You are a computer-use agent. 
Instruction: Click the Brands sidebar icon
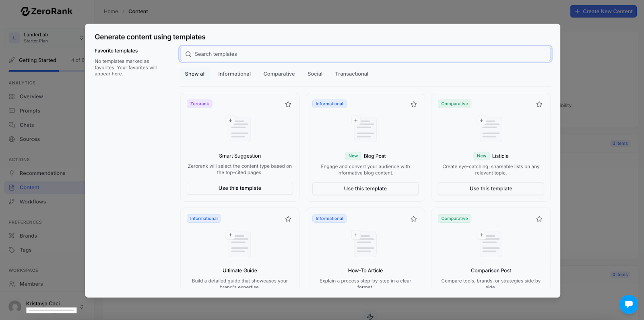click(x=12, y=236)
